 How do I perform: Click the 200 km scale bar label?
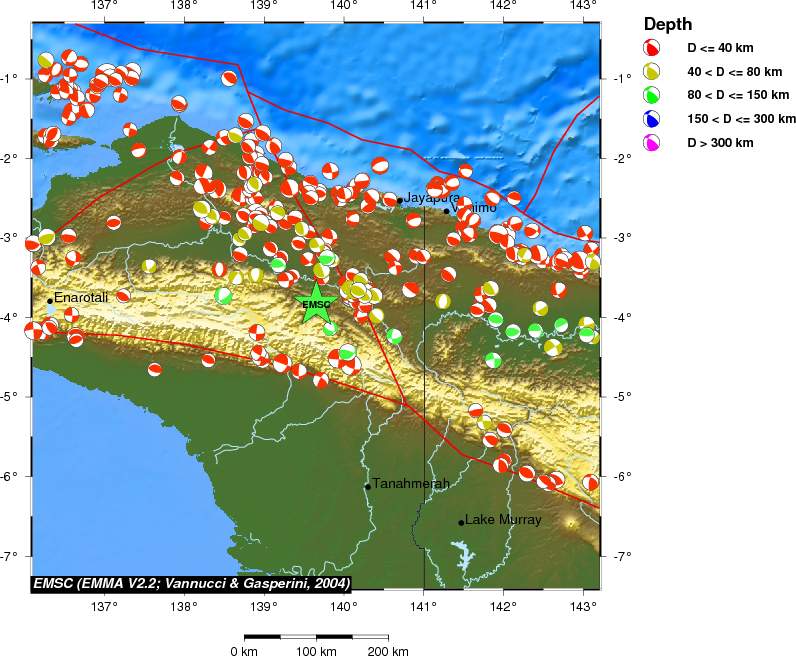pos(387,652)
